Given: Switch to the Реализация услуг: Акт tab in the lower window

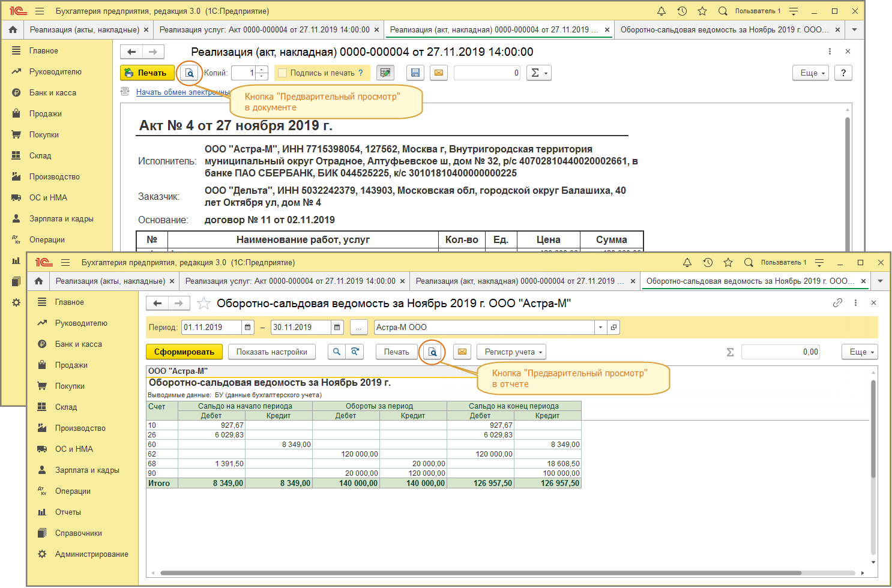Looking at the screenshot, I should [x=290, y=281].
